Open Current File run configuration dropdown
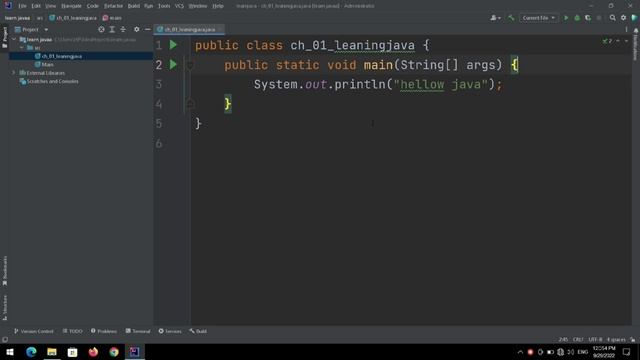The image size is (640, 360). coord(538,18)
